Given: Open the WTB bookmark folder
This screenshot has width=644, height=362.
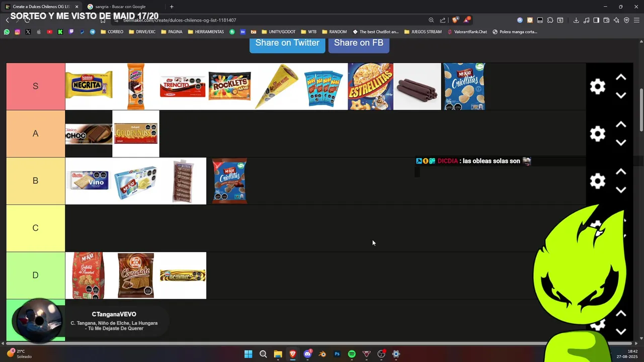Looking at the screenshot, I should tap(308, 32).
